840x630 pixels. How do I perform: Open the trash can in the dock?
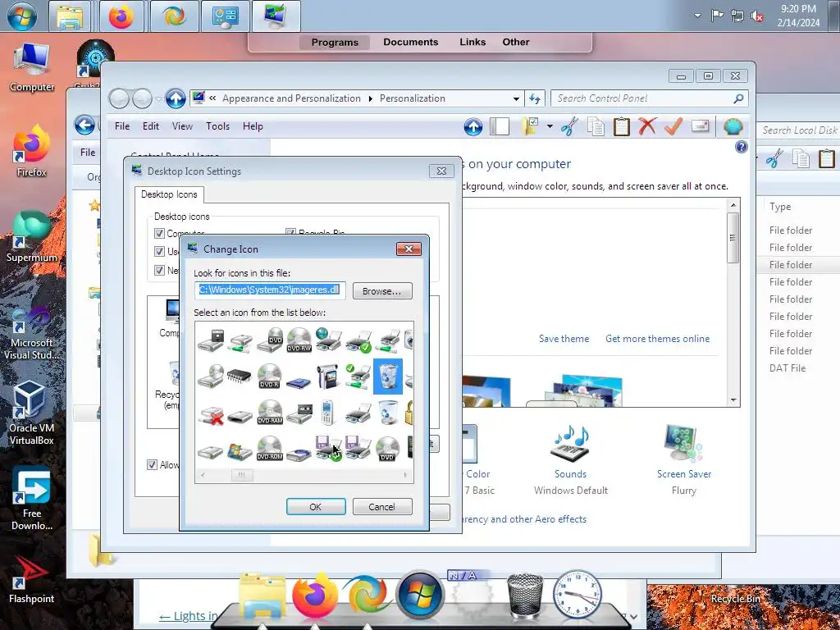click(525, 596)
